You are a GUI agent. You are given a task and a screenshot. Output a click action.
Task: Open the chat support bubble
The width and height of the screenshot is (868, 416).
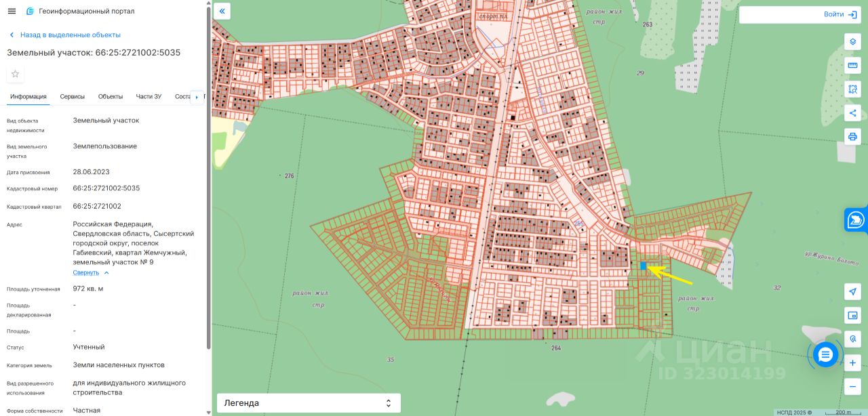click(825, 354)
